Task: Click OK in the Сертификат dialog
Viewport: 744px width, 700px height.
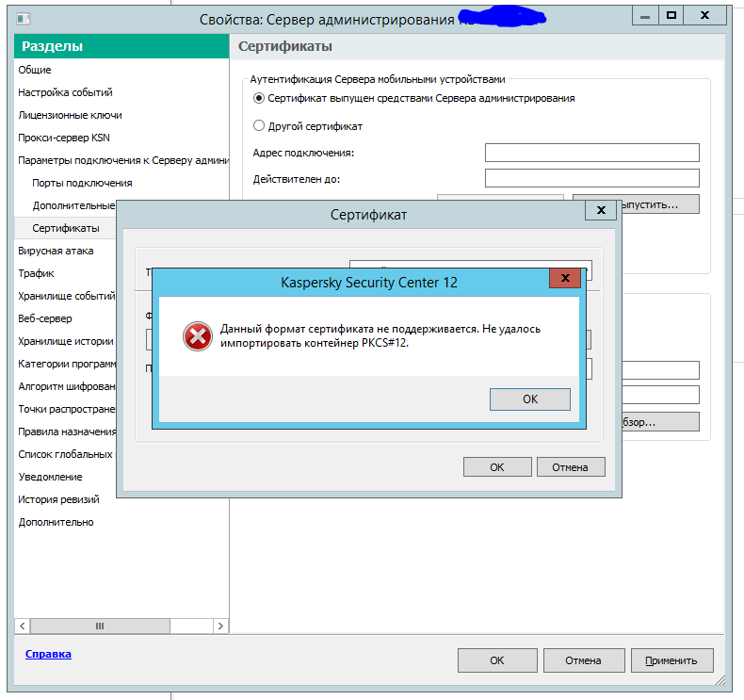Action: click(x=497, y=467)
